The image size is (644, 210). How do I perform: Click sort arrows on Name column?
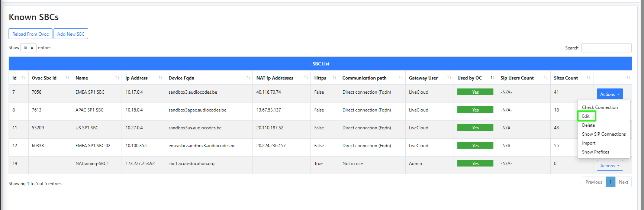pos(117,78)
